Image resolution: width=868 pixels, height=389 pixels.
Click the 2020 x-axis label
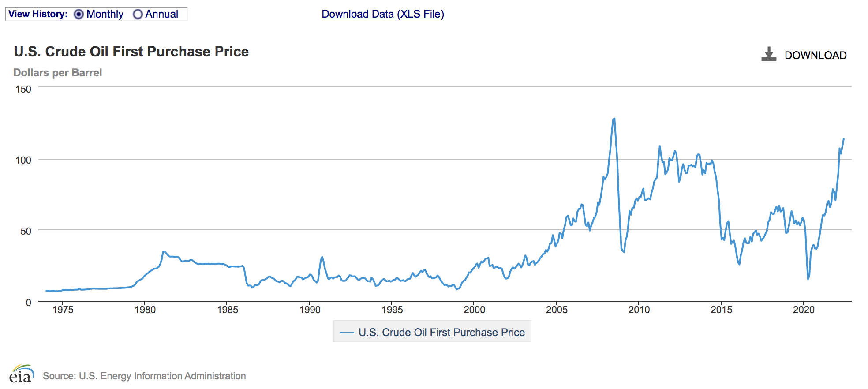pyautogui.click(x=804, y=310)
